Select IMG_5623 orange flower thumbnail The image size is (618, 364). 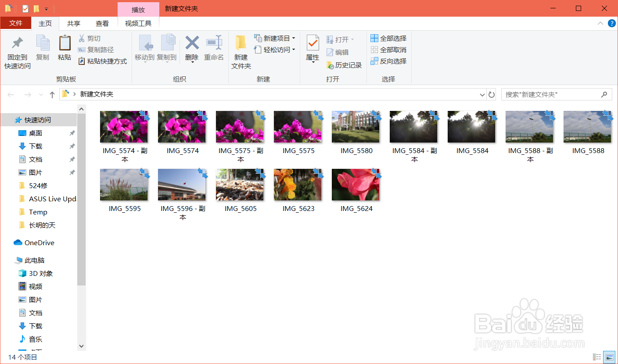(298, 185)
